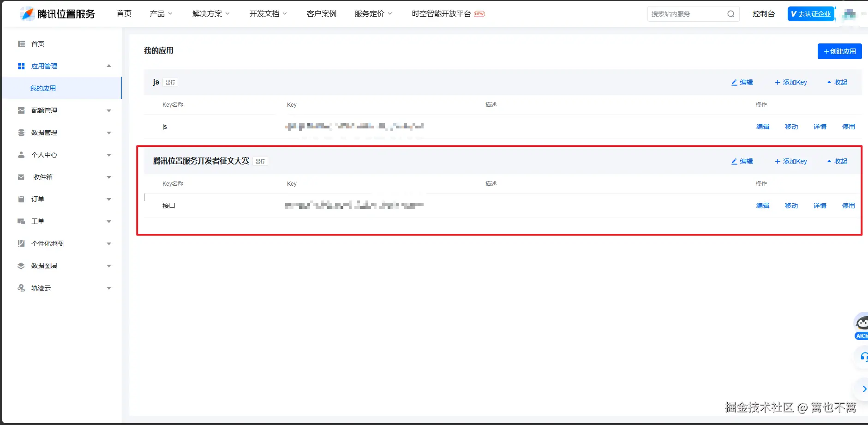Screen dimensions: 868x425
Task: Click 移动 in the 接口 key row
Action: click(x=791, y=206)
